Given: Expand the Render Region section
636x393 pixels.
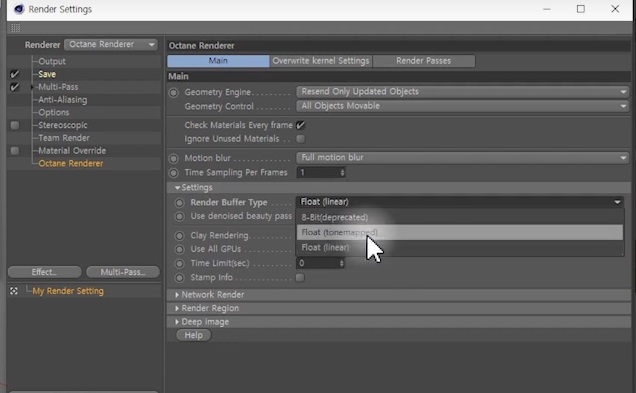Looking at the screenshot, I should [x=177, y=308].
